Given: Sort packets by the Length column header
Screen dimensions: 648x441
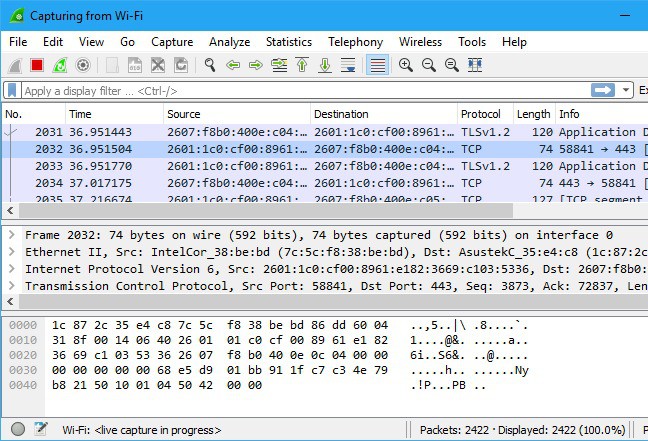Looking at the screenshot, I should [x=534, y=114].
